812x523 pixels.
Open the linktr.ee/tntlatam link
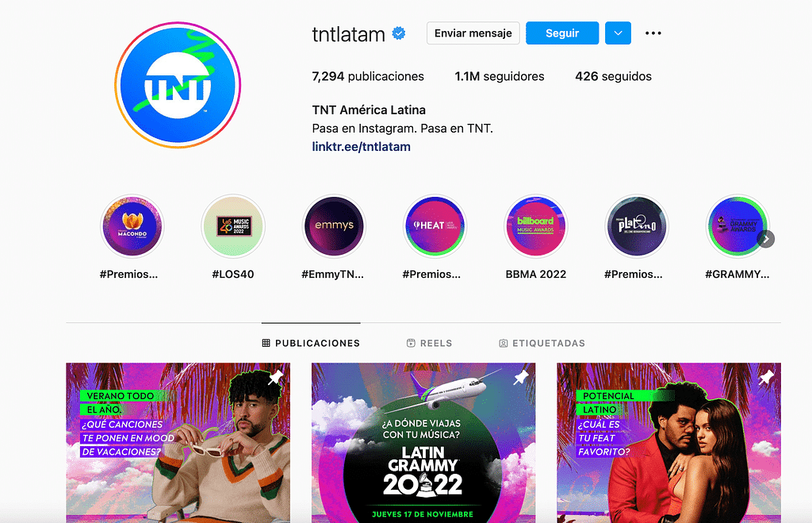point(361,147)
